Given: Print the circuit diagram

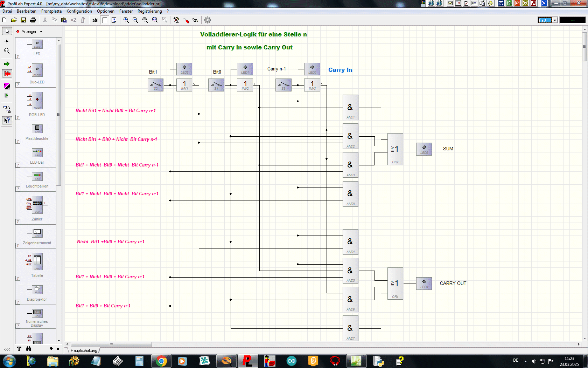Looking at the screenshot, I should pos(33,20).
